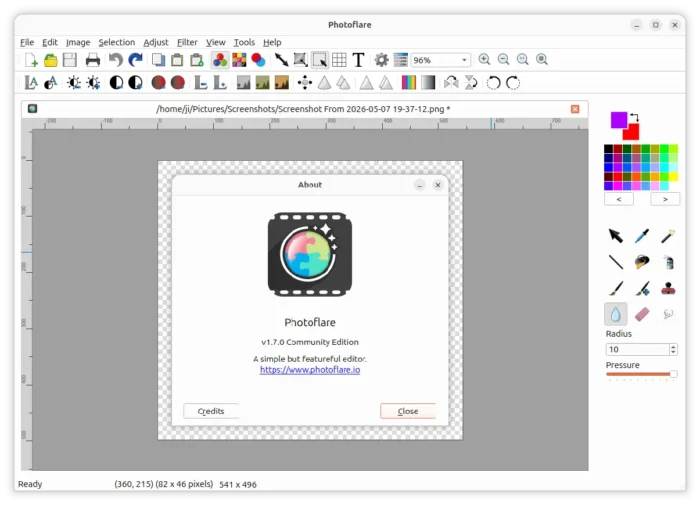Viewport: 700px width, 505px height.
Task: Click the second half-black contrast circle icon
Action: (135, 83)
